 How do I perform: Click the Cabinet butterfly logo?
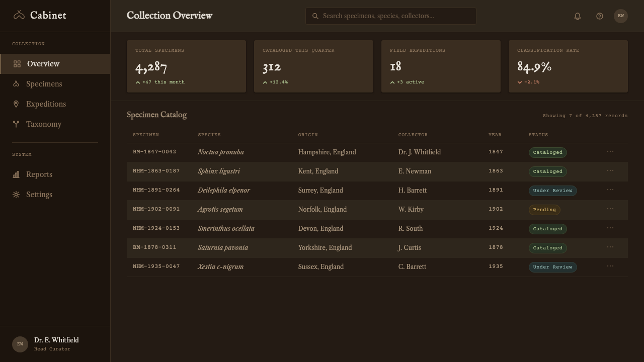click(x=19, y=15)
